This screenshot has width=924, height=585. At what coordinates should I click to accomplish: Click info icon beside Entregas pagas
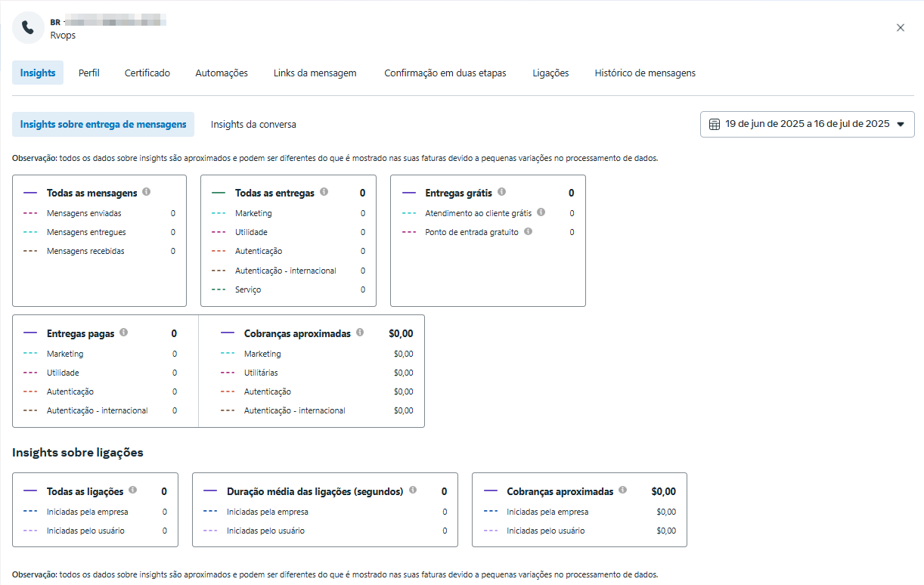(124, 332)
